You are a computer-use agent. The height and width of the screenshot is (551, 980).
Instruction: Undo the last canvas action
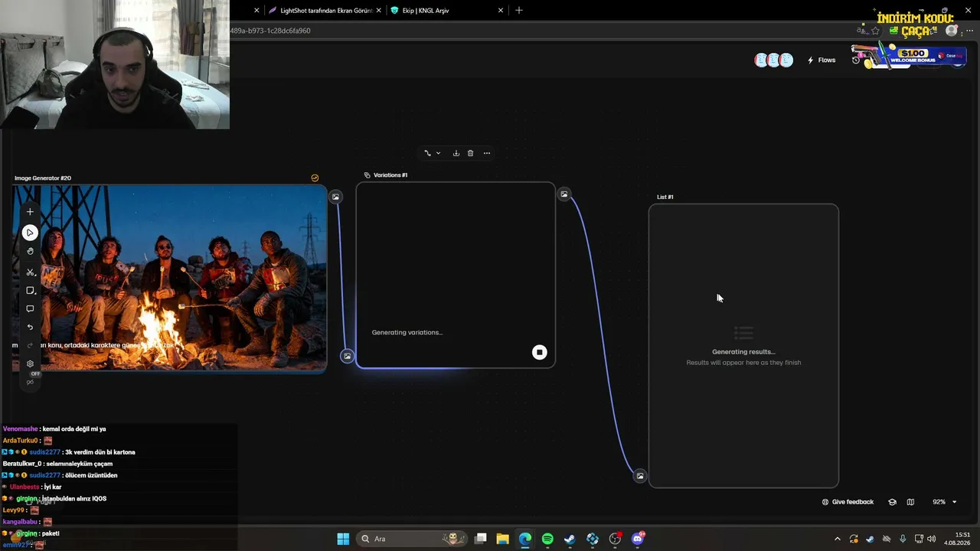30,327
